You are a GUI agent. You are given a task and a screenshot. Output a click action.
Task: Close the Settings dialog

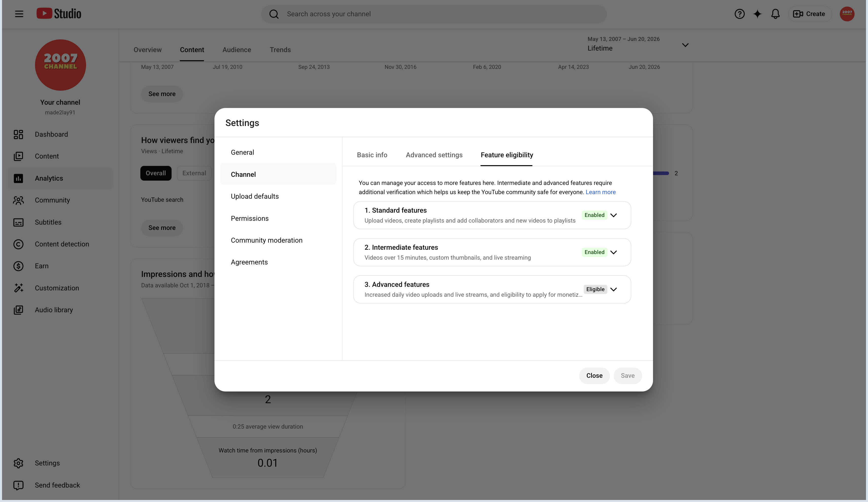click(x=594, y=375)
